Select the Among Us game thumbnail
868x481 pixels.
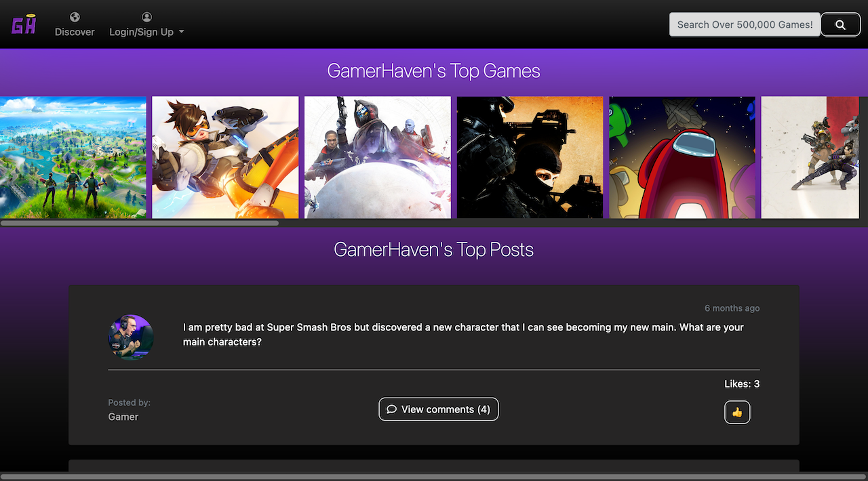tap(682, 157)
